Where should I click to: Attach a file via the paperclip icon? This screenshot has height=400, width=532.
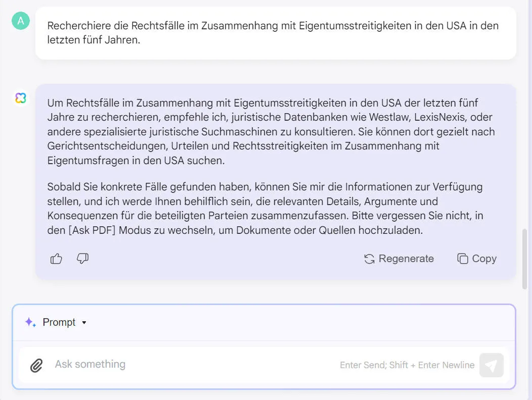tap(35, 365)
